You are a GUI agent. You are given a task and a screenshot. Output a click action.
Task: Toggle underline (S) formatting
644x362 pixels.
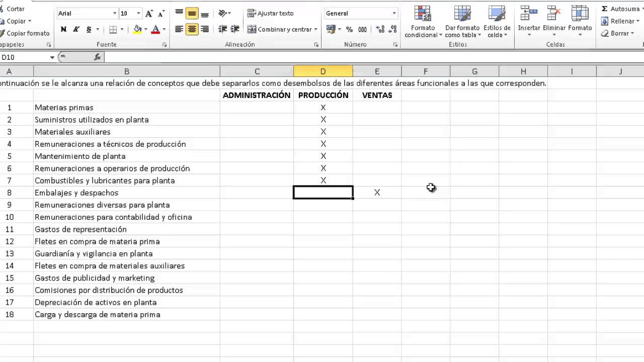[89, 30]
